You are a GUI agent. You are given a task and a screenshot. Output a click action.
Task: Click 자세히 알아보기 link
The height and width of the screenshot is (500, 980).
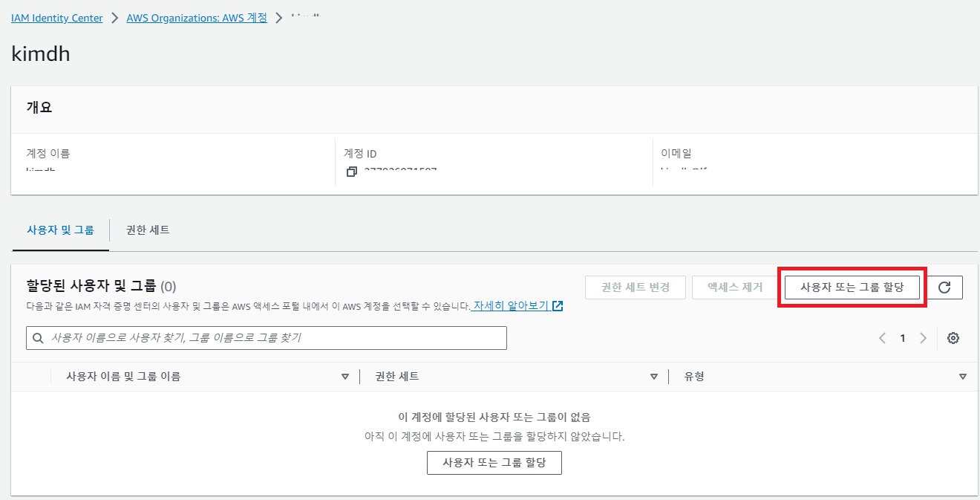coord(511,306)
